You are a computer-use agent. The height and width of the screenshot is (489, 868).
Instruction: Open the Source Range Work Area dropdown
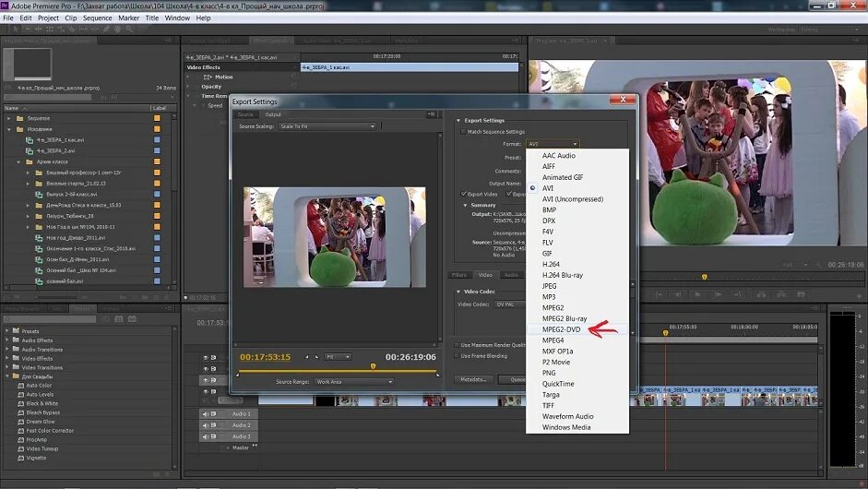pos(354,382)
